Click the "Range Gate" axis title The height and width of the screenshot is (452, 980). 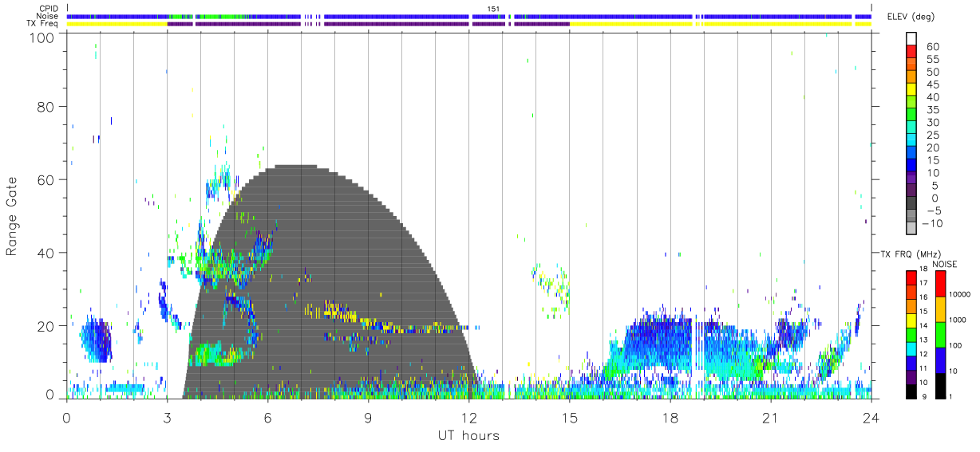pos(12,217)
